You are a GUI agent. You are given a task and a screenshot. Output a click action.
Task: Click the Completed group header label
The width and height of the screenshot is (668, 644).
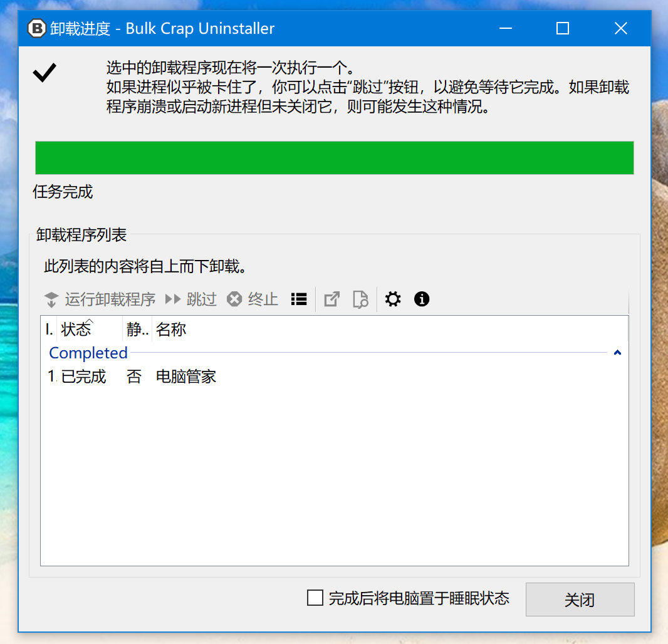[x=88, y=353]
